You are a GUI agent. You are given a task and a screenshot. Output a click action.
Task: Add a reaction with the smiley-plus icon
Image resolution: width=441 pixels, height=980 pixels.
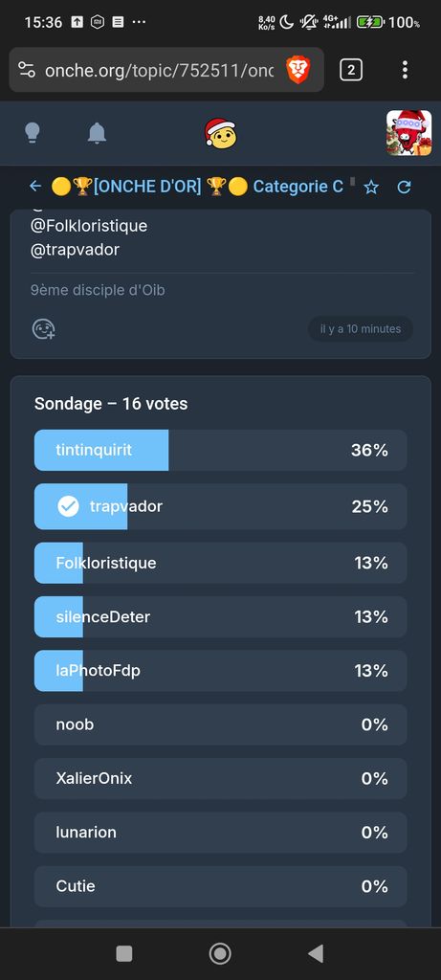pyautogui.click(x=44, y=329)
